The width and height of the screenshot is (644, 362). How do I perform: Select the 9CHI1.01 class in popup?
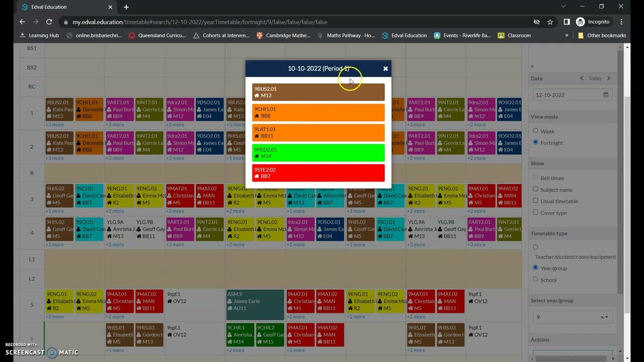pyautogui.click(x=318, y=112)
